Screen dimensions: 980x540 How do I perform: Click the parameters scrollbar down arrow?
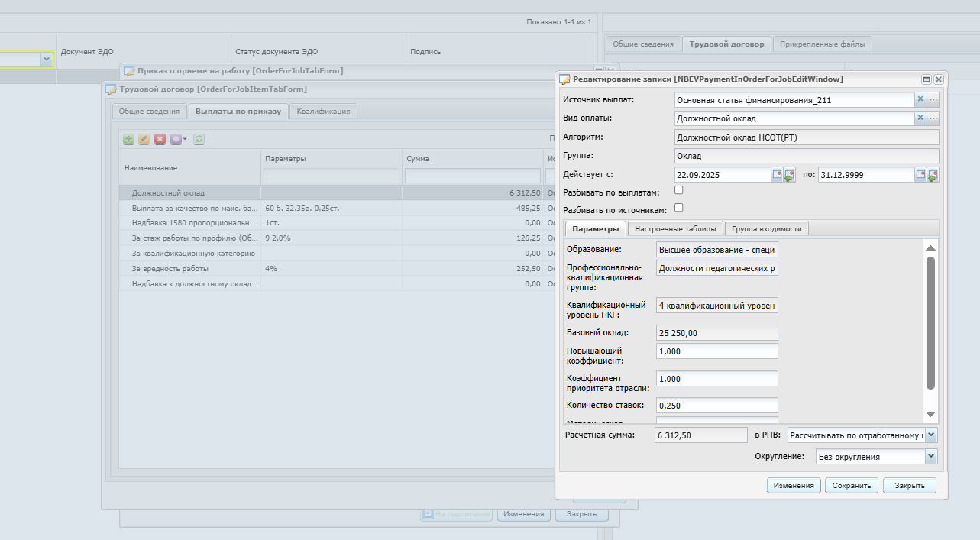(930, 414)
